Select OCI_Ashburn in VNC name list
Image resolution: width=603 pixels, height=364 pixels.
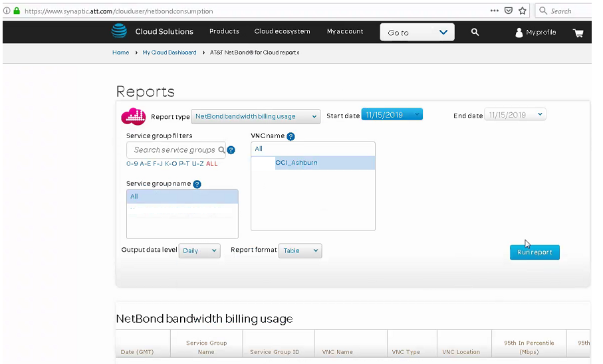[x=297, y=163]
